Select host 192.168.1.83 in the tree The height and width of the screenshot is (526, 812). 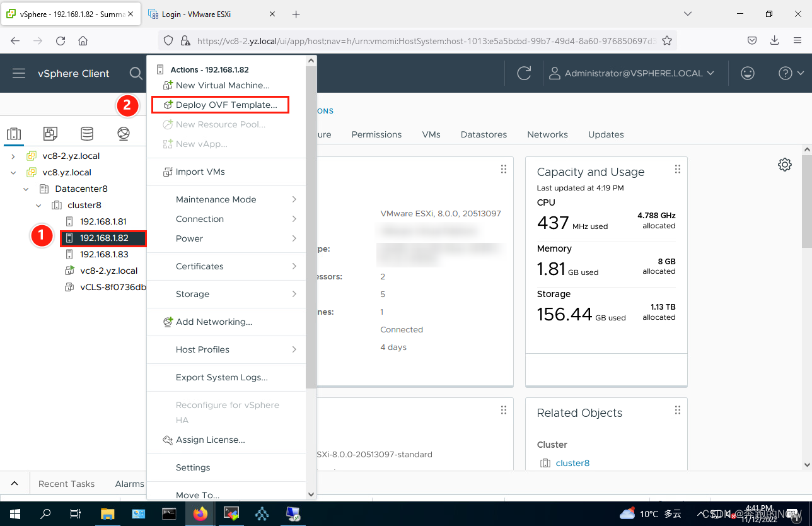click(104, 254)
